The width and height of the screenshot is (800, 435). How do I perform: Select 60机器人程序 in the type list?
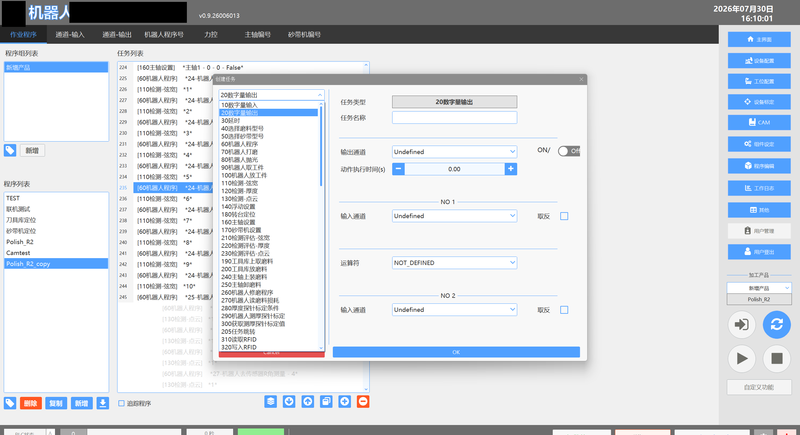[268, 144]
